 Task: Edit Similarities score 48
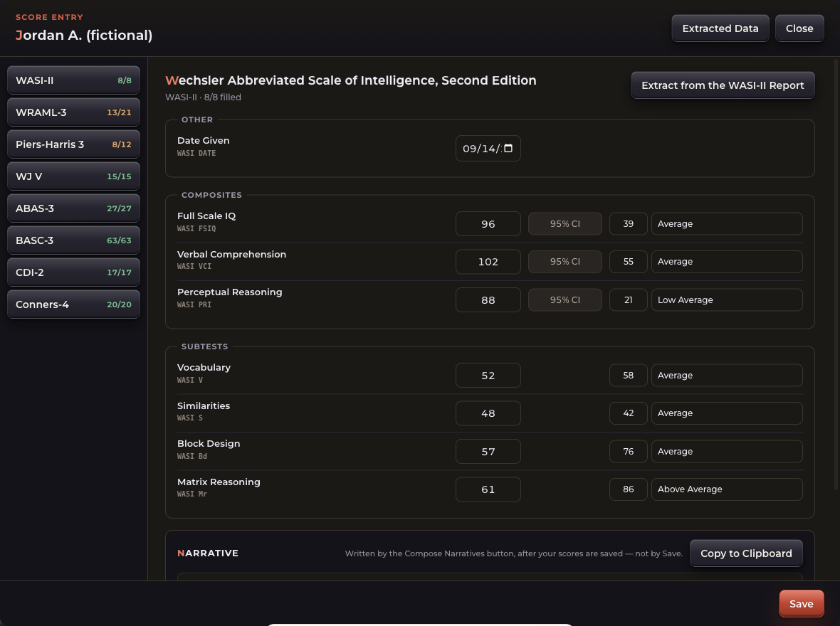[488, 413]
